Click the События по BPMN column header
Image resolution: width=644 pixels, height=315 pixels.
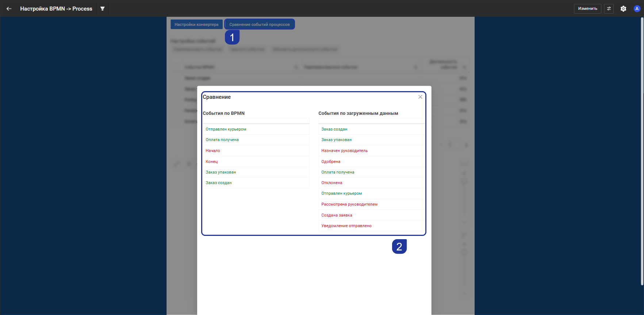click(223, 113)
